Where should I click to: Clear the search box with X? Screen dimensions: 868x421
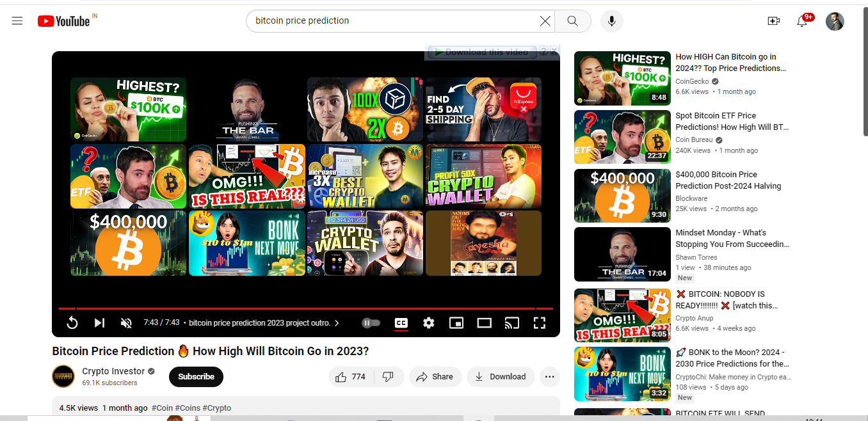545,21
